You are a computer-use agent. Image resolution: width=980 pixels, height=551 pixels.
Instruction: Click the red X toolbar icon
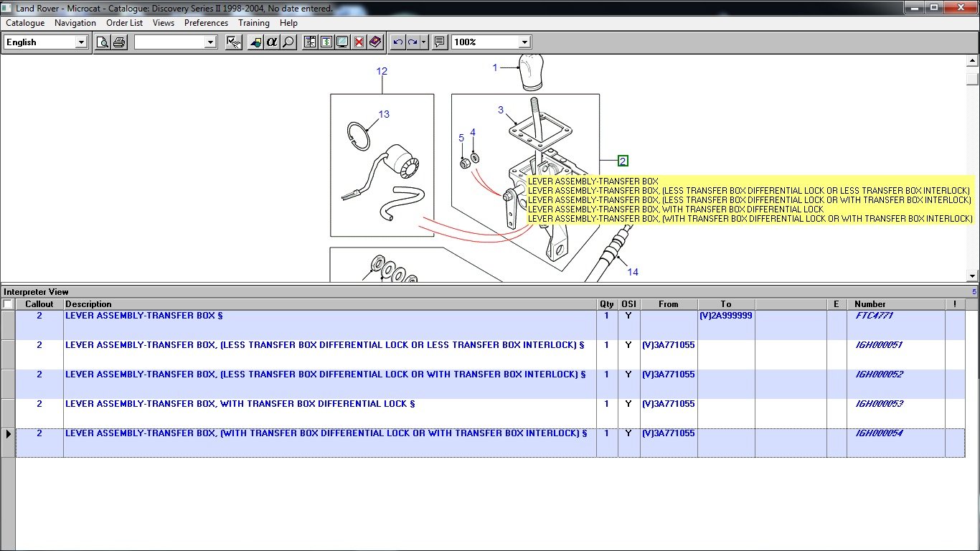click(359, 42)
